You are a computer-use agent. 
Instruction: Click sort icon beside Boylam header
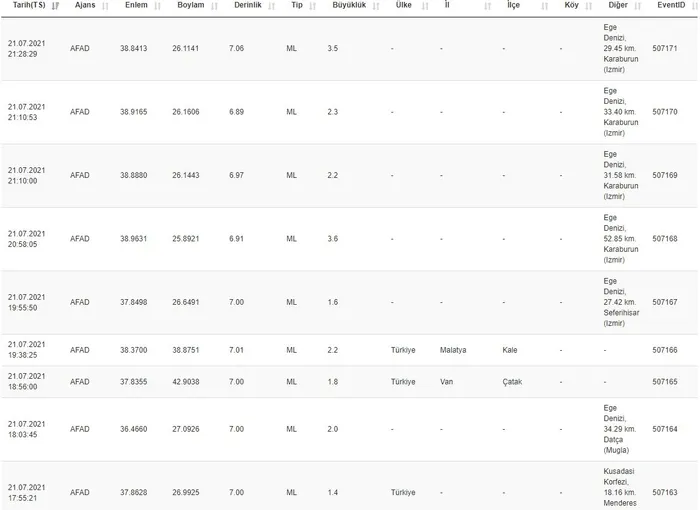[x=217, y=6]
